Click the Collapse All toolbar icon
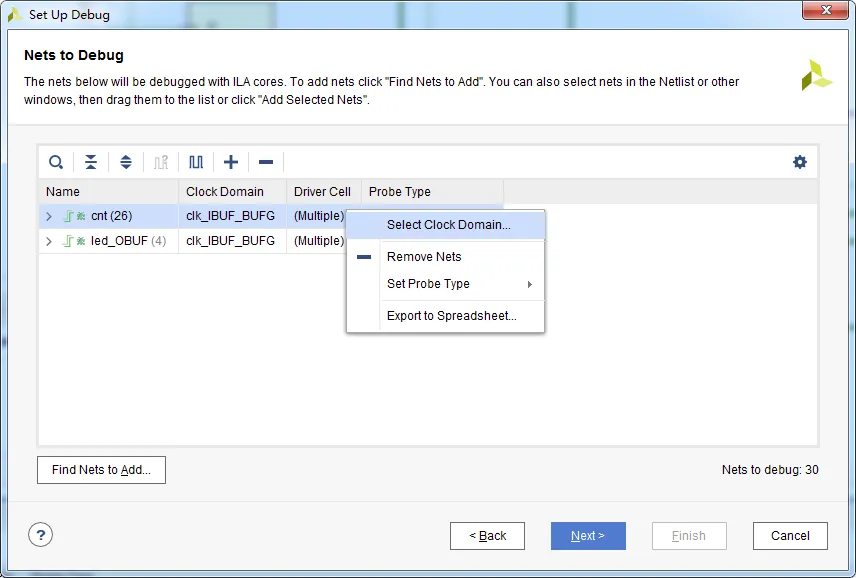This screenshot has width=856, height=578. click(x=91, y=162)
